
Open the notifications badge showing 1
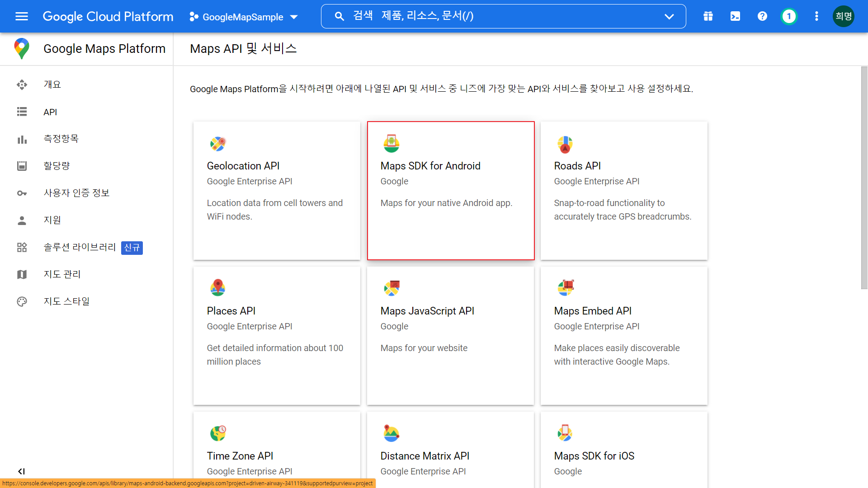(789, 16)
